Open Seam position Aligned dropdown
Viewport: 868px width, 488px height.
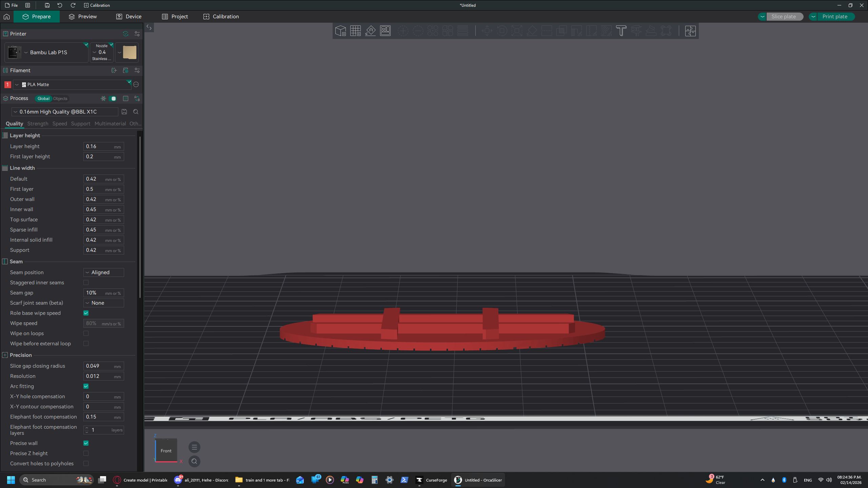[x=104, y=272]
